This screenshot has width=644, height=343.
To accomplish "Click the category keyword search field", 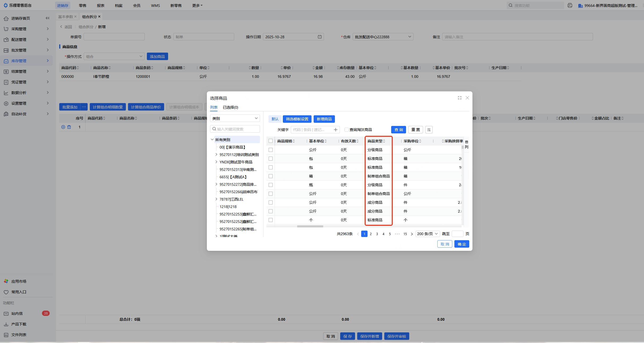I will coord(235,129).
